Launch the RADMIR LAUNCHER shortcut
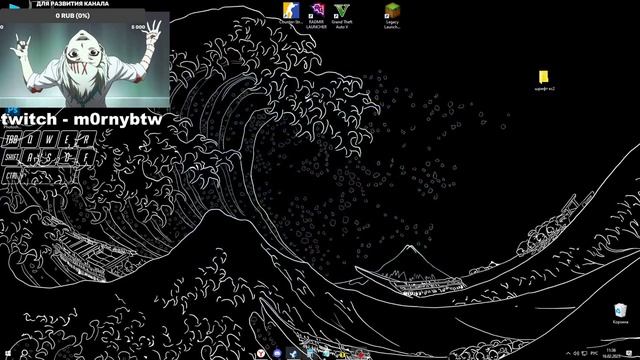This screenshot has width=640, height=360. pos(317,16)
